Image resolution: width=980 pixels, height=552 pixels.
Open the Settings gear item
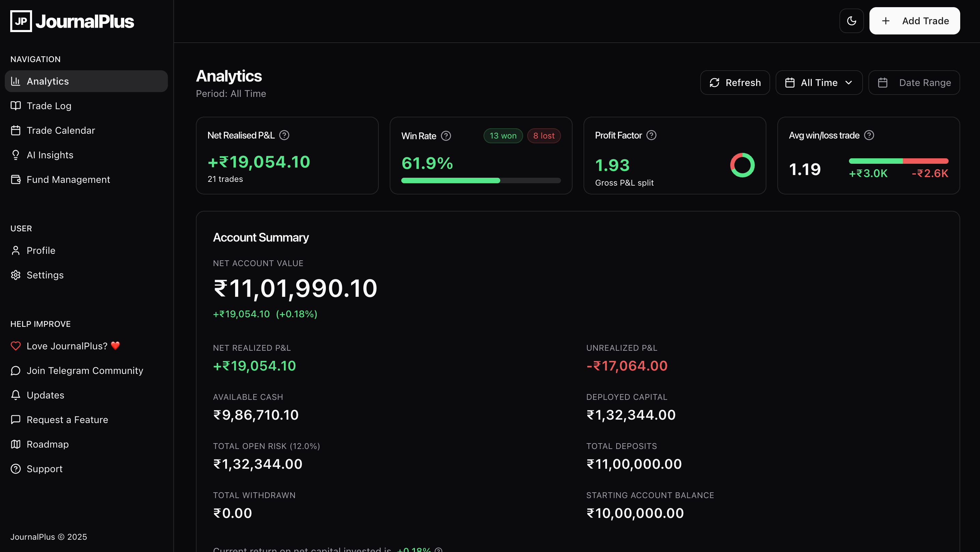45,275
